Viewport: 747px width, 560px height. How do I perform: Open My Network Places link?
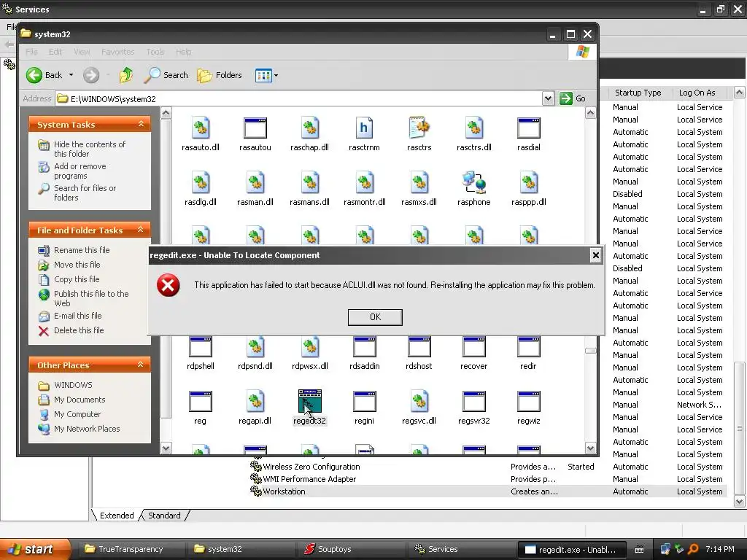tap(87, 429)
